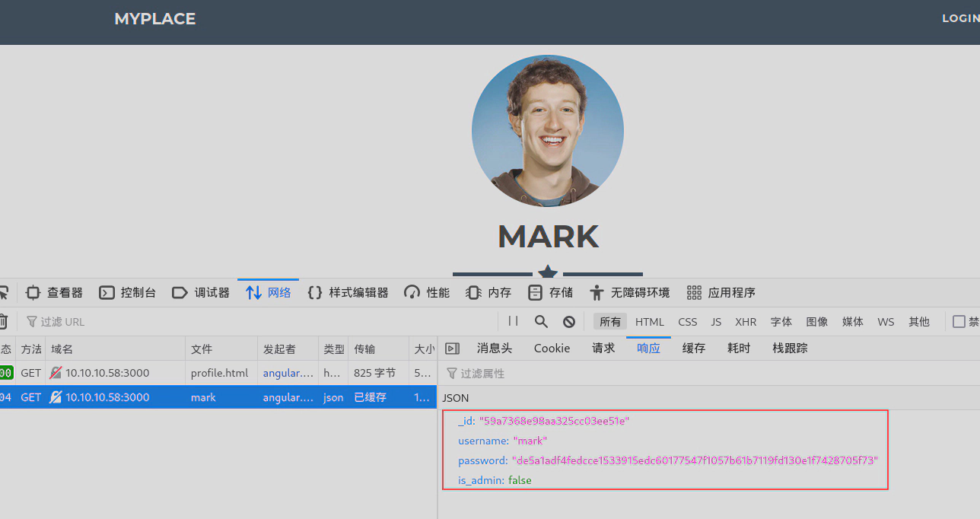Switch to the 消息头 (Headers) tab
Screen dimensions: 980x519
[x=495, y=349]
